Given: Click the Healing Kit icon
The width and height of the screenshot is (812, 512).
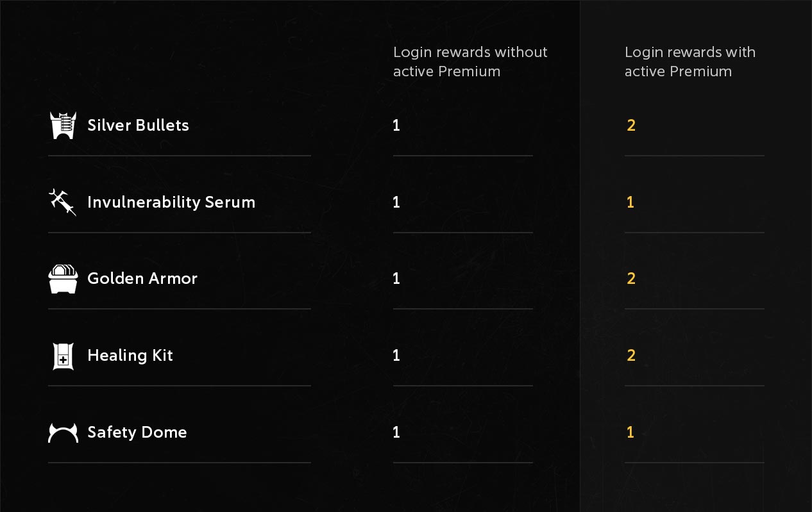Looking at the screenshot, I should pos(63,356).
